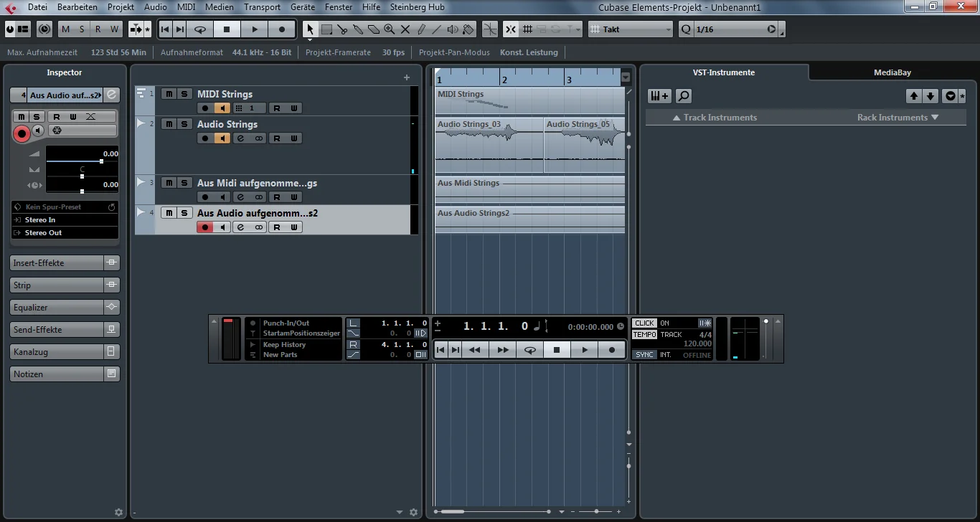The height and width of the screenshot is (522, 980).
Task: Open the Takt grid type dropdown
Action: (631, 29)
